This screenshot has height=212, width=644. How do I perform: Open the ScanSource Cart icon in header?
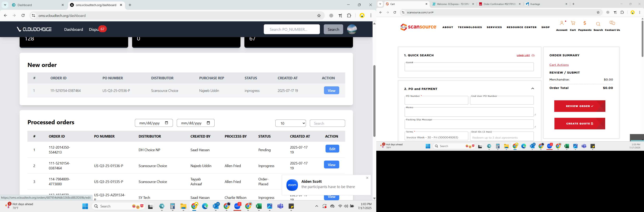(x=573, y=23)
